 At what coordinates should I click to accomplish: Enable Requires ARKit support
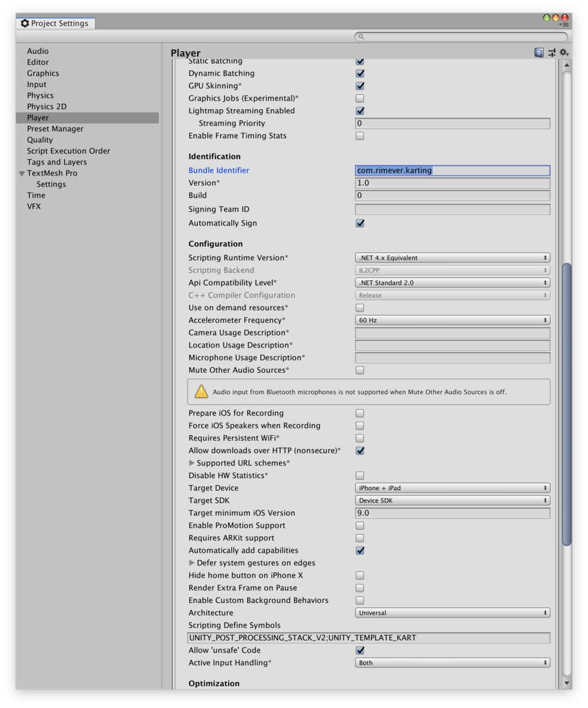[360, 537]
